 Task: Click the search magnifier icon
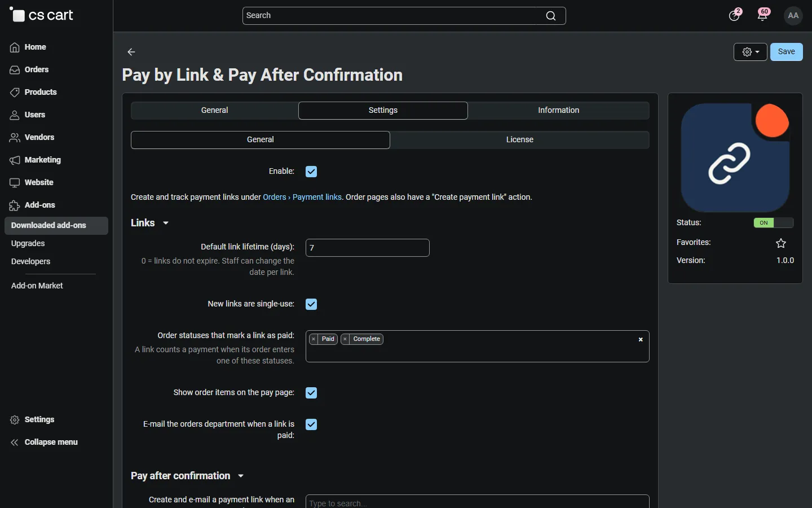coord(551,16)
